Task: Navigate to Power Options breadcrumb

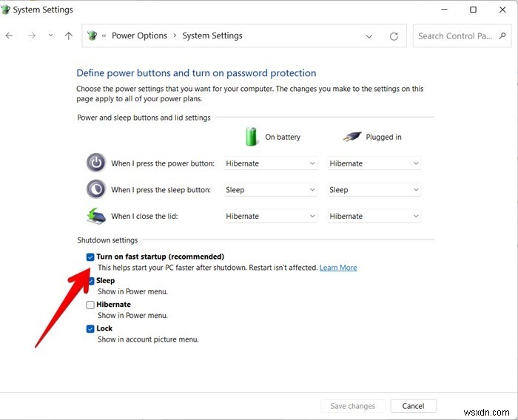Action: pos(139,35)
